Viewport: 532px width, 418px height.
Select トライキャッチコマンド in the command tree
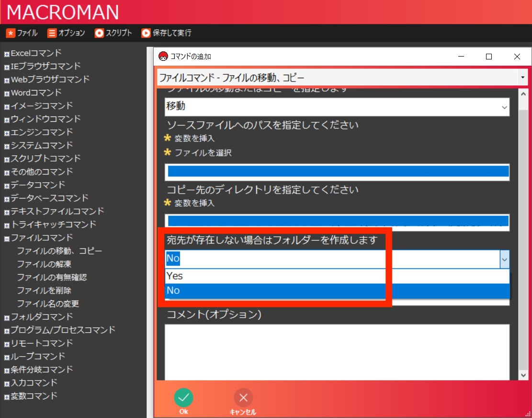coord(54,224)
